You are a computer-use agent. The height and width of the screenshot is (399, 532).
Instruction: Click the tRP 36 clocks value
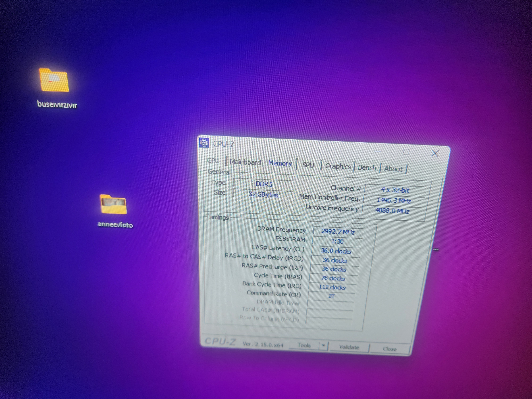pos(334,269)
